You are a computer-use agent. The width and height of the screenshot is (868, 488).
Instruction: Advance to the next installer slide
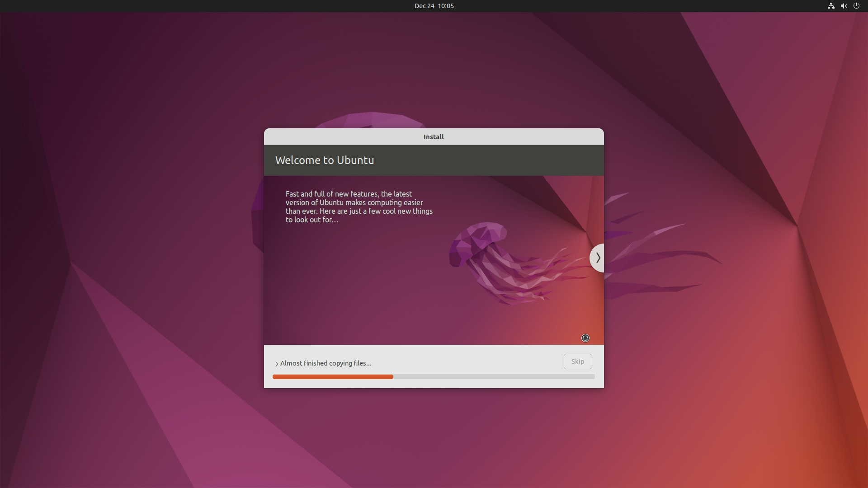(x=598, y=258)
